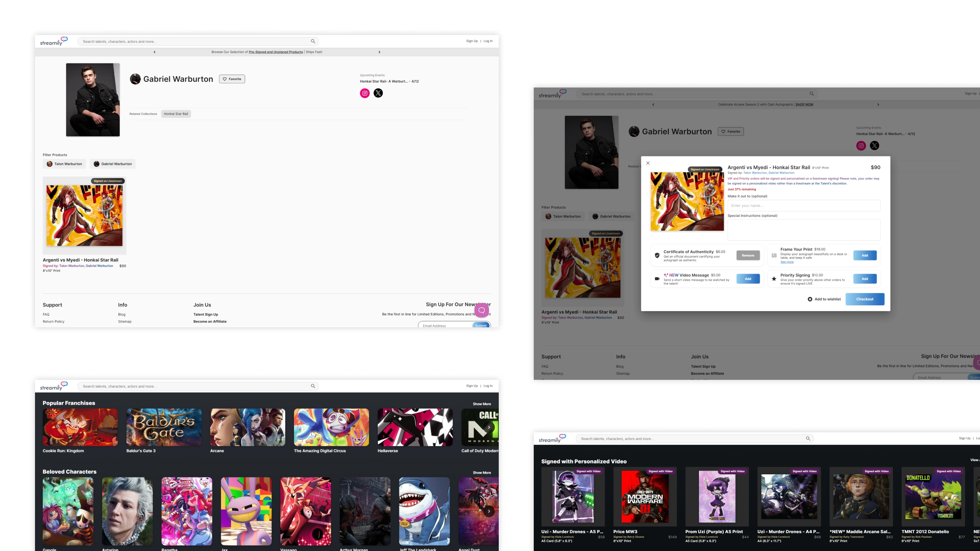Click previous arrow on Celebrate Arcane banner
The width and height of the screenshot is (980, 551).
coord(653,105)
